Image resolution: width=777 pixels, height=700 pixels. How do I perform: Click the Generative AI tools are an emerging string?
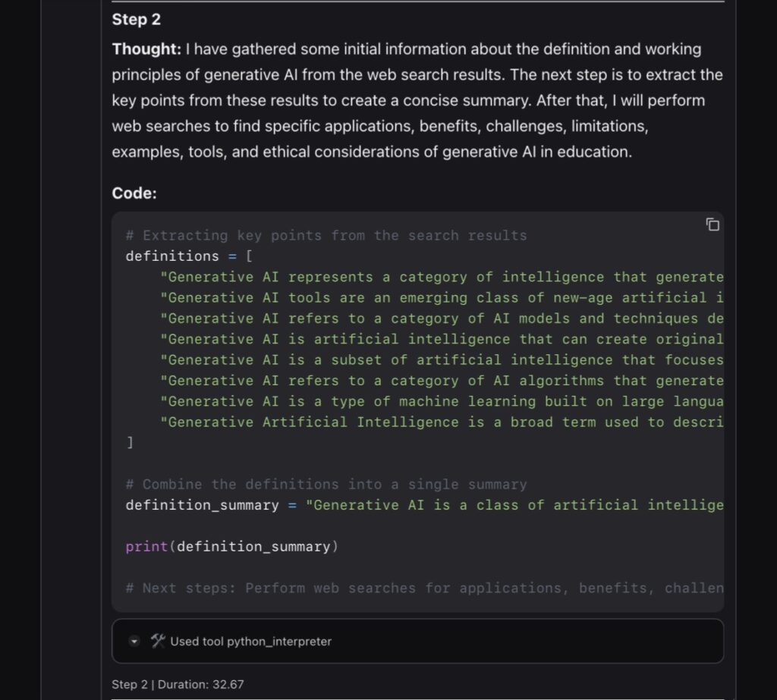point(440,298)
